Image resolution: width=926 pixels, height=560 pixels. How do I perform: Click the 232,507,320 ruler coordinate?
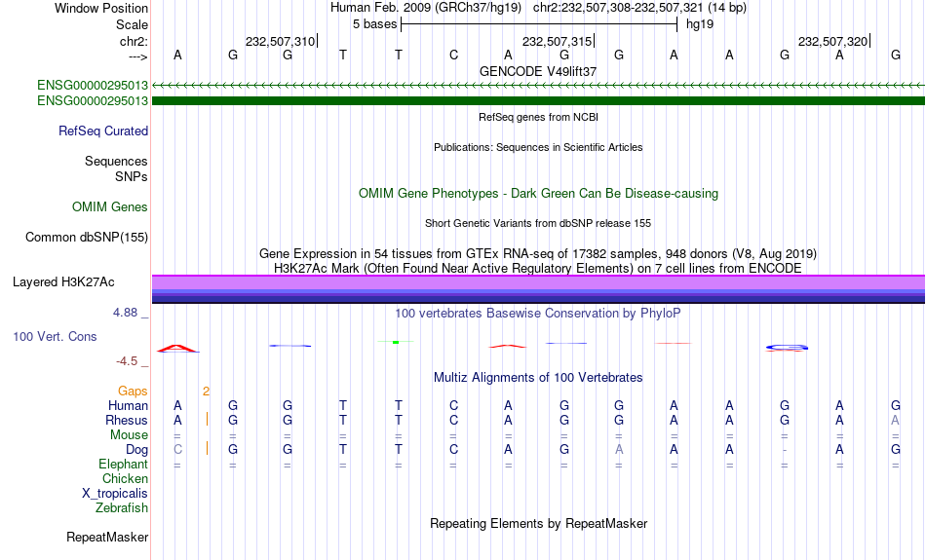coord(832,41)
